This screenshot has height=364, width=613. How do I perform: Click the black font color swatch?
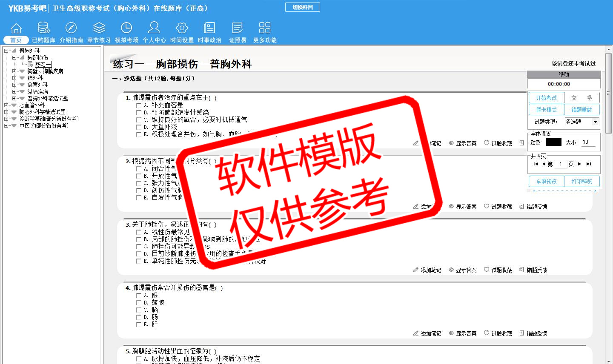point(553,142)
